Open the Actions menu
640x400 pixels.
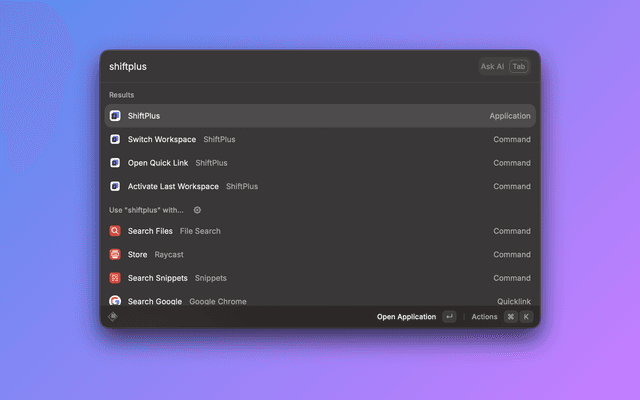(484, 317)
